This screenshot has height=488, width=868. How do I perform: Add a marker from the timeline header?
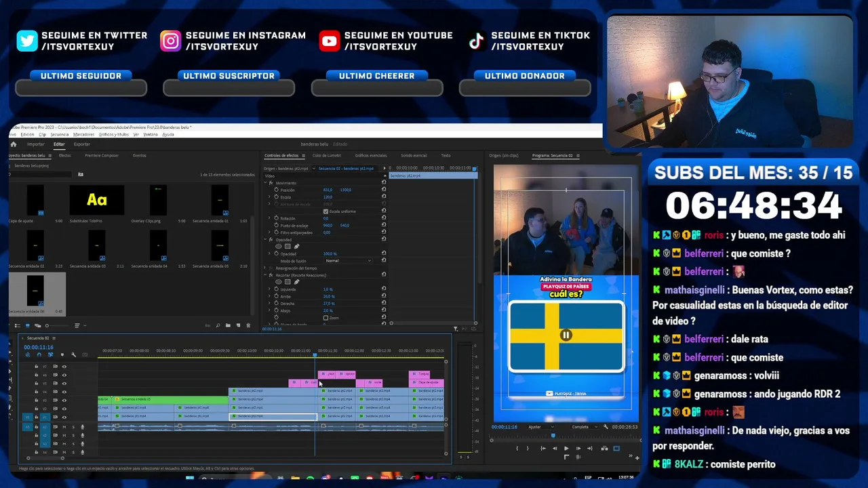(x=62, y=354)
